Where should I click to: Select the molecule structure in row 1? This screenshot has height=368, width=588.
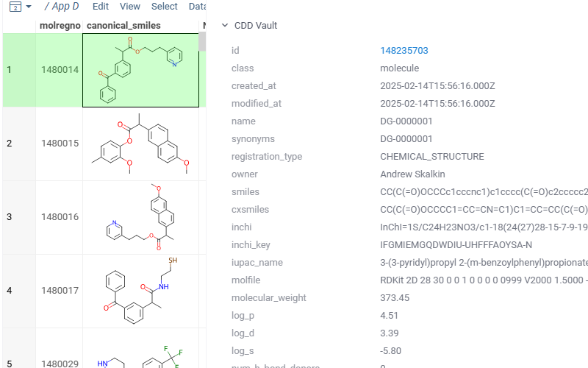(x=140, y=71)
